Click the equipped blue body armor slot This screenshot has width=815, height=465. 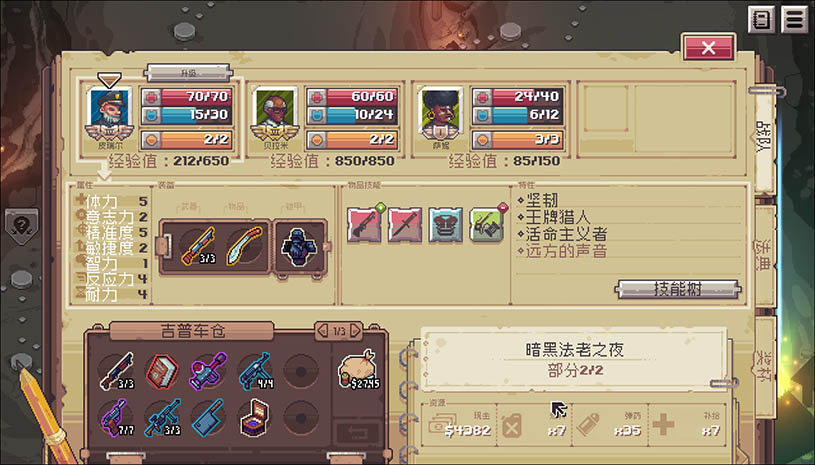[299, 247]
